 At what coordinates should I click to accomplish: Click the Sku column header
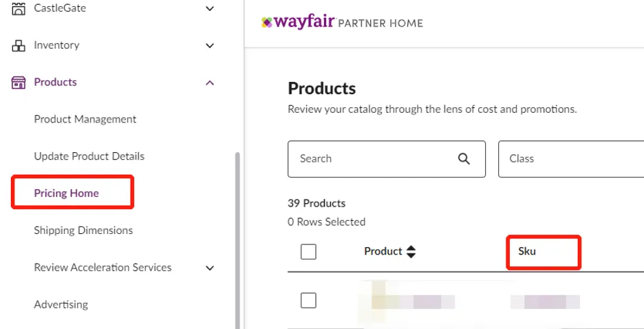pyautogui.click(x=527, y=251)
